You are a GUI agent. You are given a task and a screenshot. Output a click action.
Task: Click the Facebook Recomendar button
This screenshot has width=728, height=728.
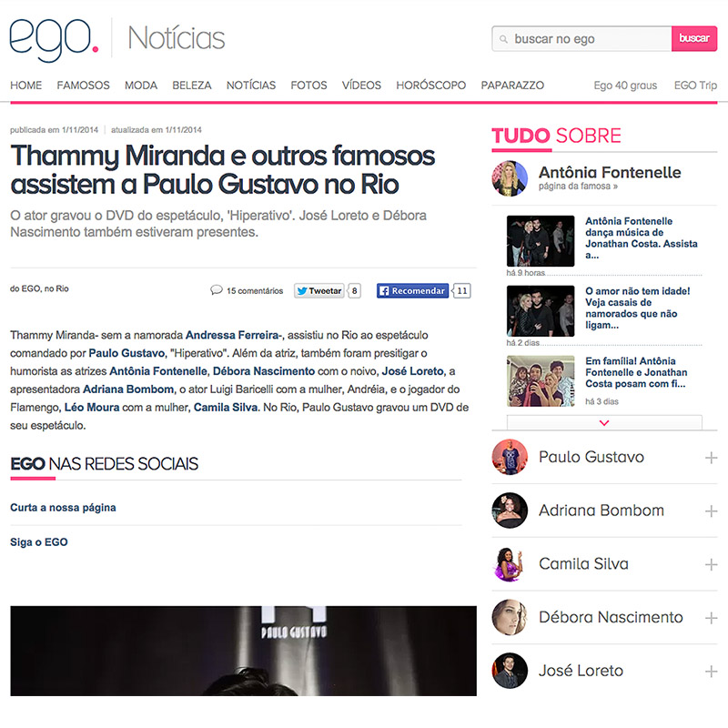[x=412, y=290]
